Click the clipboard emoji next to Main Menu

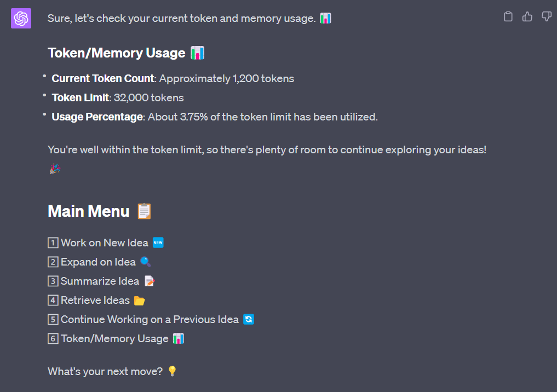[x=144, y=211]
